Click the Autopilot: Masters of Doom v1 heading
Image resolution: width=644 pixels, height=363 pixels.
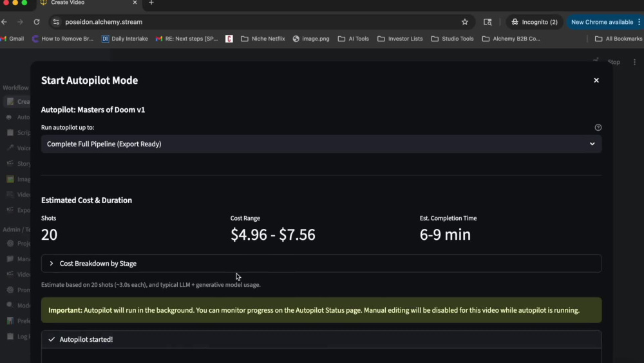(93, 110)
